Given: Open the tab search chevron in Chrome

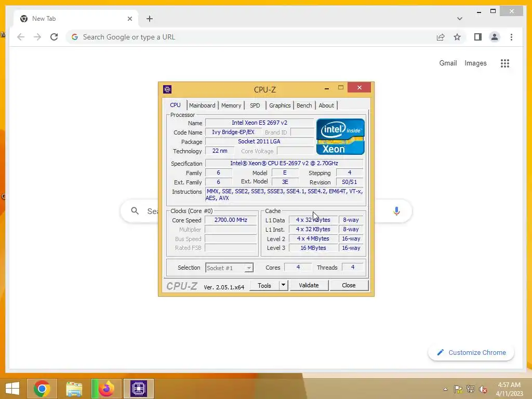Looking at the screenshot, I should coord(459,19).
